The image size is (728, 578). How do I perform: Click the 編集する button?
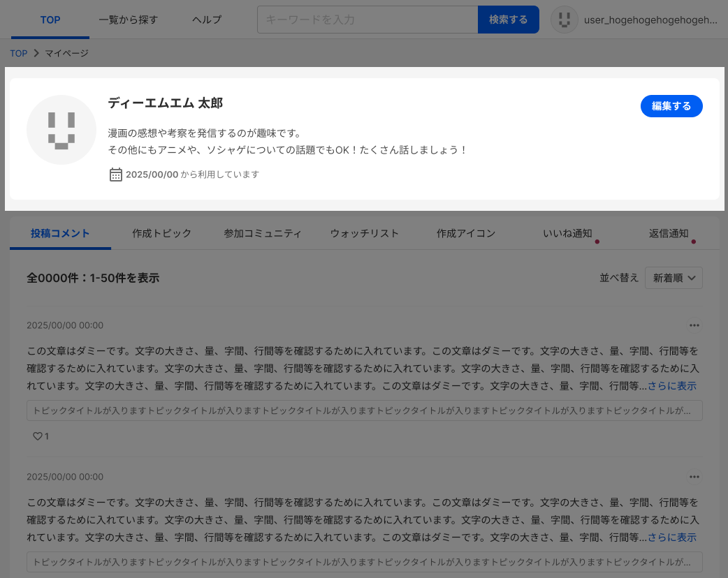[x=671, y=106]
